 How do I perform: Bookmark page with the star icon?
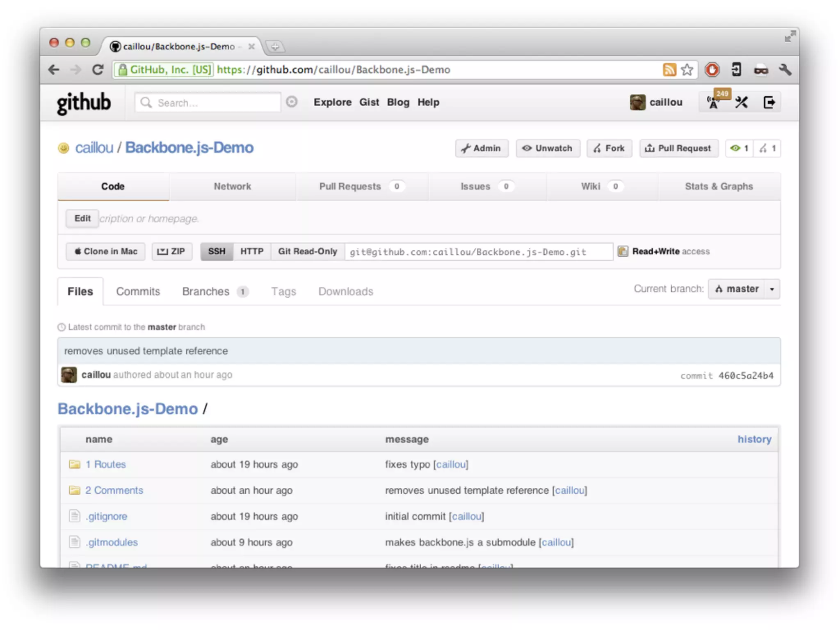tap(687, 70)
